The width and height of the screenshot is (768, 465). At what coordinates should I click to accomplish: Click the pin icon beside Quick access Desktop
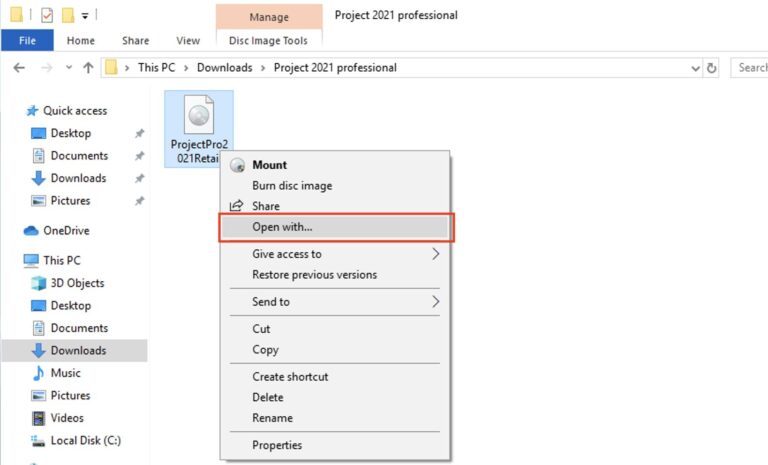(140, 133)
